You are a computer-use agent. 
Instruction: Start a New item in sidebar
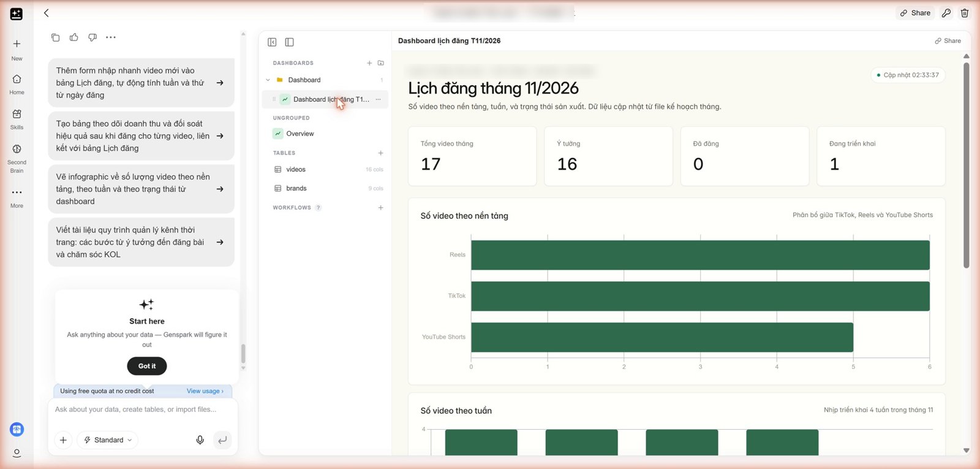click(17, 50)
